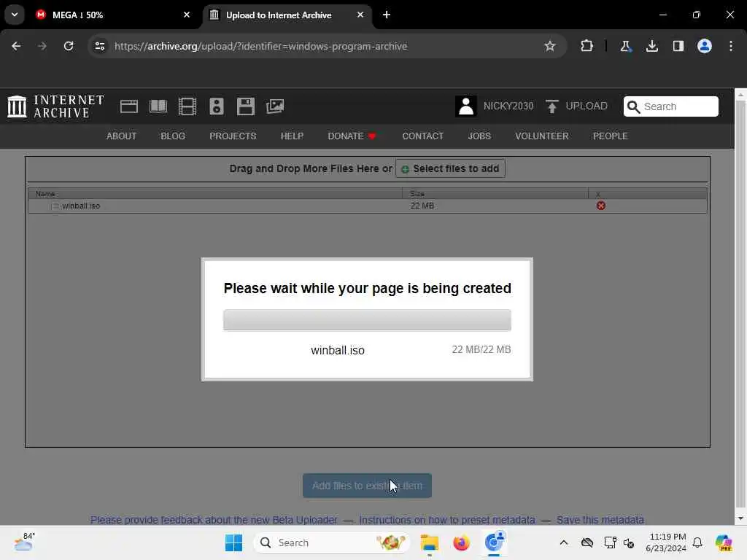Switch to the MEGA 50% tab
This screenshot has height=560, width=747.
click(x=113, y=15)
